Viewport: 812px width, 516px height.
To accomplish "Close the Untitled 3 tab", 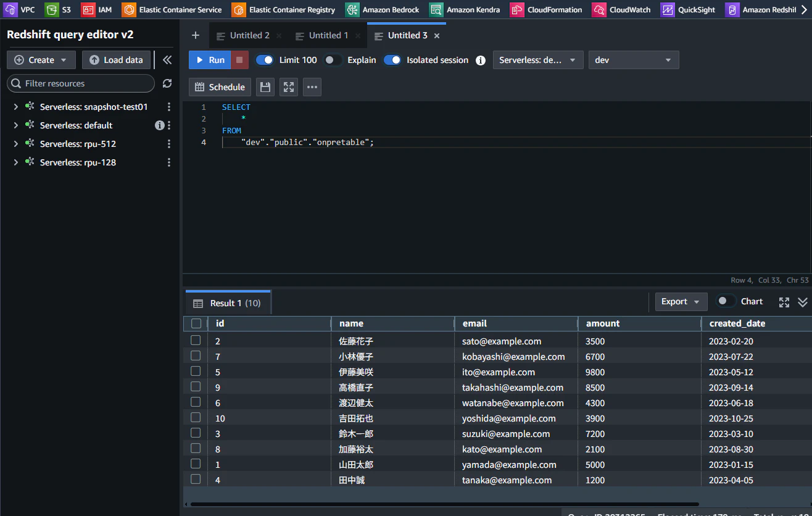I will [x=437, y=36].
